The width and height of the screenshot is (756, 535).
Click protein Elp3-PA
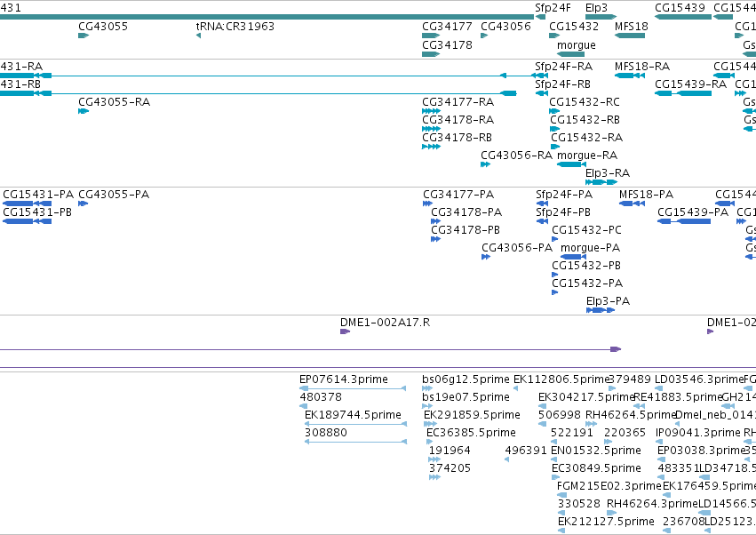608,302
